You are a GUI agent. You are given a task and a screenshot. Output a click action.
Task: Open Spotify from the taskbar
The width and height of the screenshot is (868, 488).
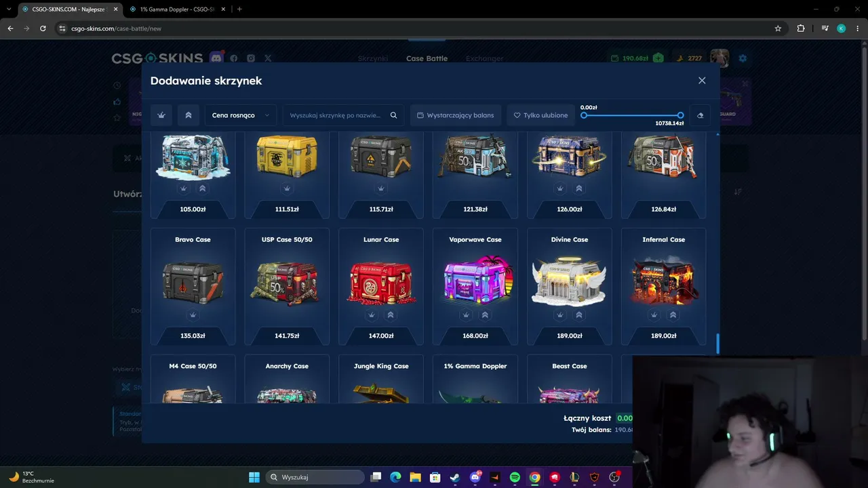click(515, 477)
